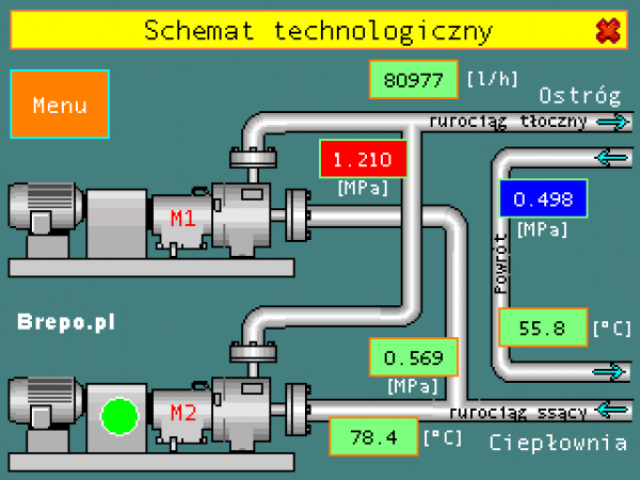Image resolution: width=640 pixels, height=480 pixels.
Task: Select the M2 pump graphic
Action: tap(210, 413)
